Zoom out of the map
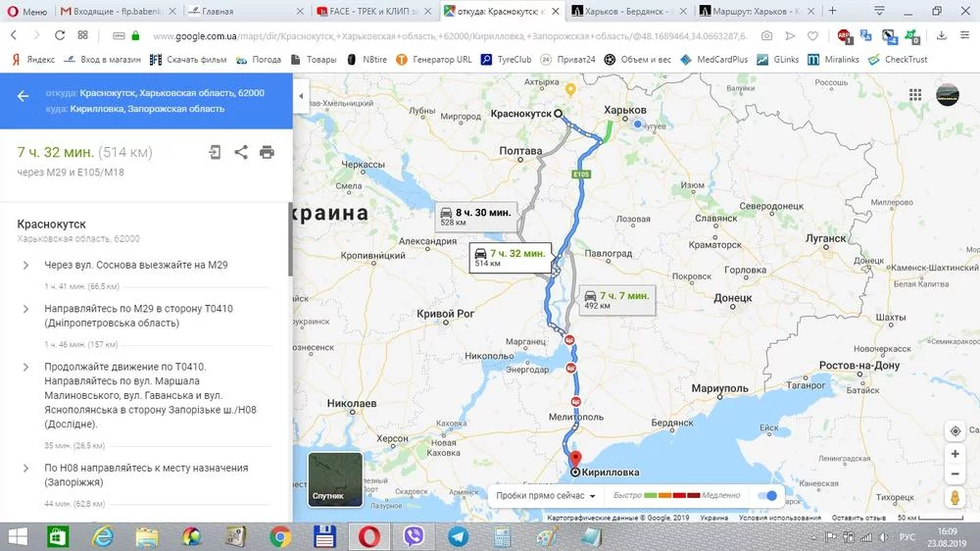Screen dimensions: 980x551 tap(955, 474)
